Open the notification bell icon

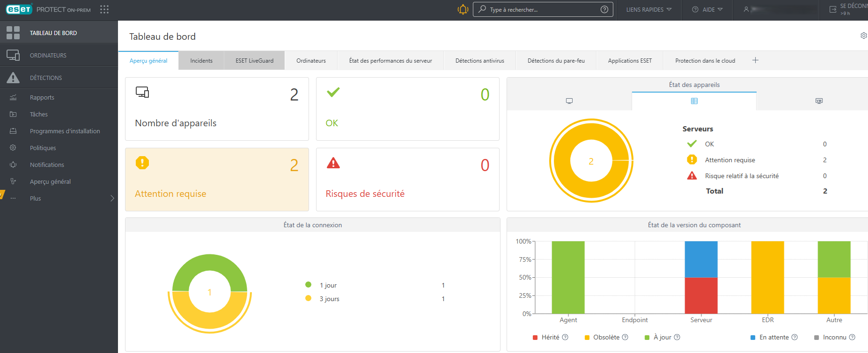[463, 9]
